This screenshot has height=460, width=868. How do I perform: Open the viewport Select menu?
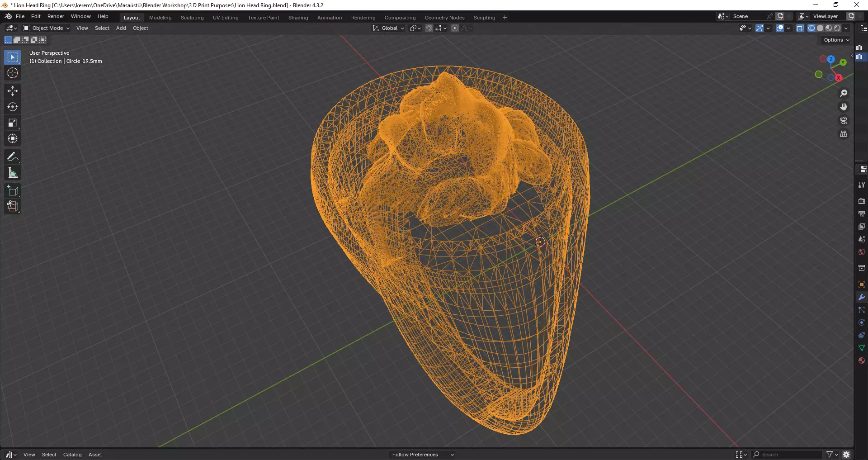coord(102,28)
